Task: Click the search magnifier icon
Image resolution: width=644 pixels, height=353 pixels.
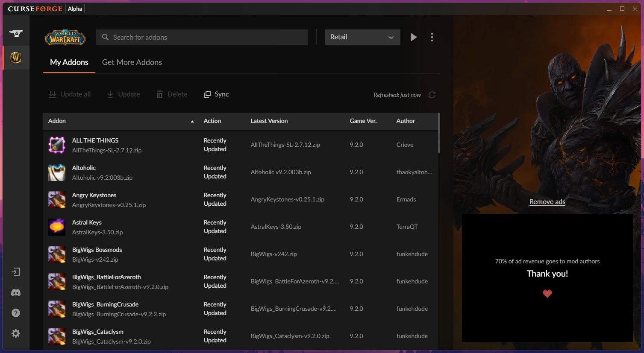Action: pyautogui.click(x=105, y=37)
